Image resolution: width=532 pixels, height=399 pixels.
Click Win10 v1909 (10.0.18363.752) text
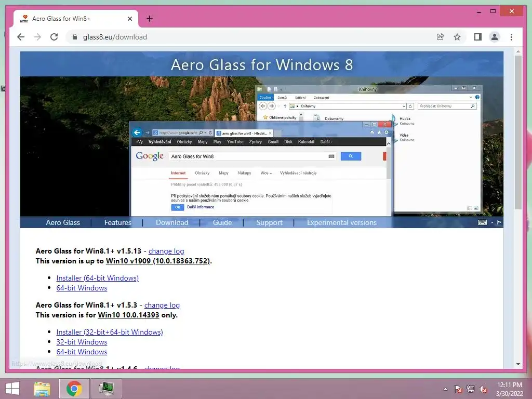158,261
